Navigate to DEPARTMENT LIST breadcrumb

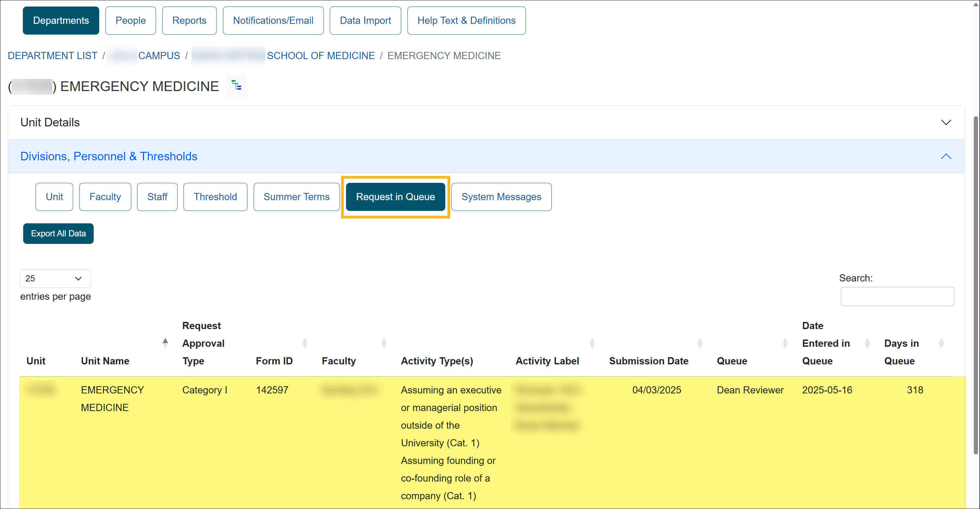(52, 56)
